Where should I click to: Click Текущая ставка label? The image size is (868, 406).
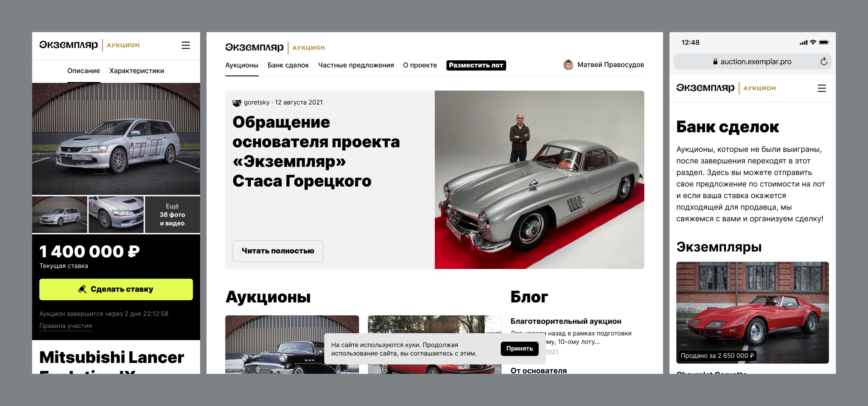point(63,266)
